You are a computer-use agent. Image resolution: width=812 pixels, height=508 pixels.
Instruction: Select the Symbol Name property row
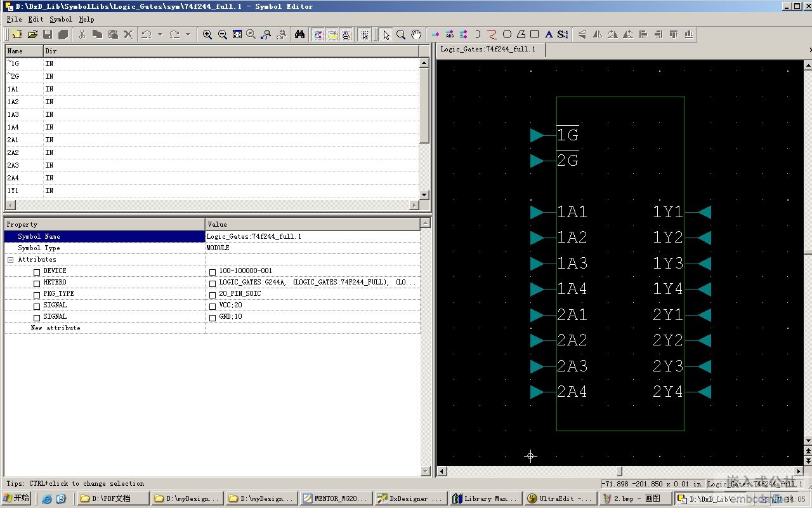click(x=212, y=236)
